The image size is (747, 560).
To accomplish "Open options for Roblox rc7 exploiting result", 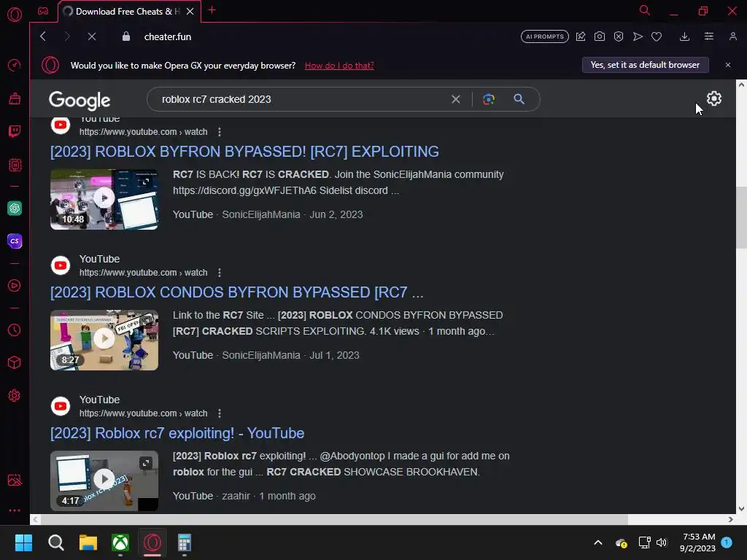I will click(219, 413).
